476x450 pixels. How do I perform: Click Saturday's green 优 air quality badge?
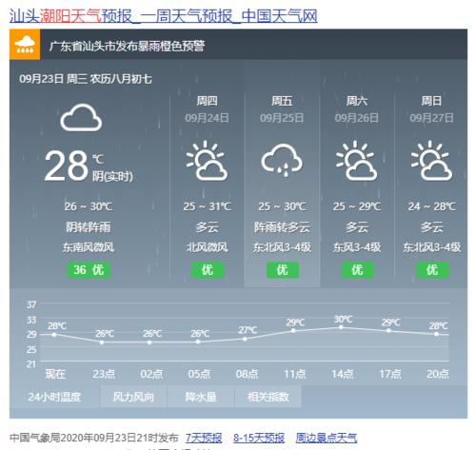click(357, 270)
